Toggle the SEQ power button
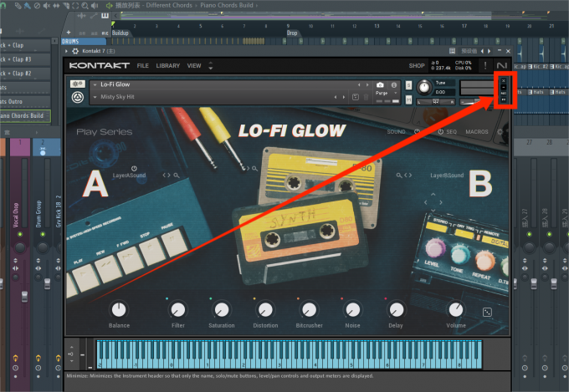 click(x=440, y=131)
